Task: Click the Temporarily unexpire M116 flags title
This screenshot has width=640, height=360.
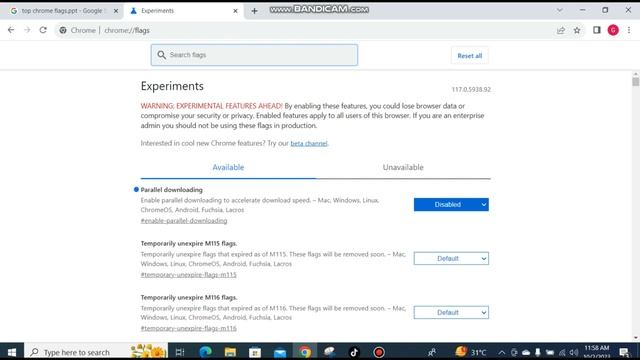Action: pyautogui.click(x=189, y=297)
